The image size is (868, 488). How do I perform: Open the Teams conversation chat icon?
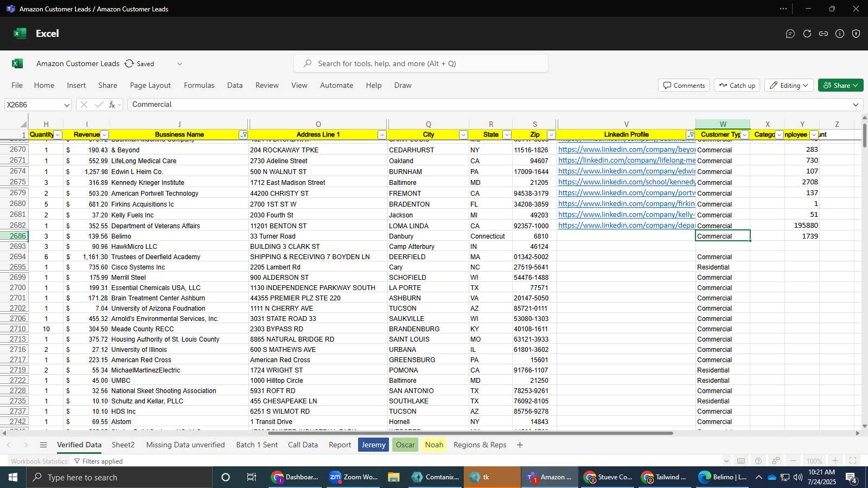[790, 34]
